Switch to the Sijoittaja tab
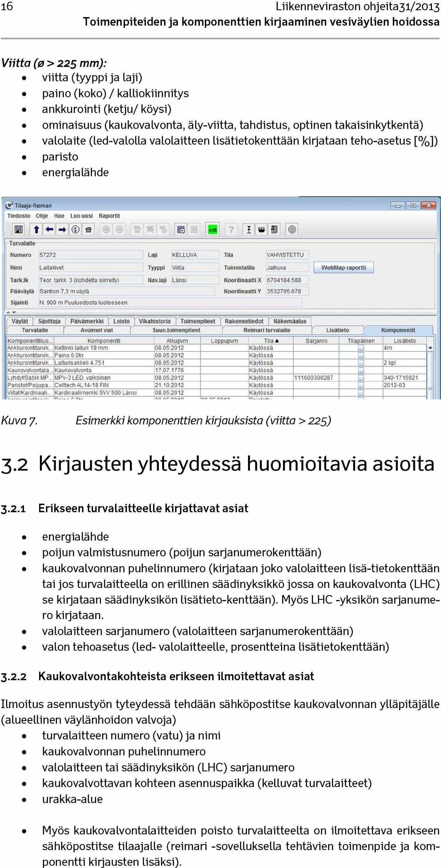The image size is (441, 868). pos(49,321)
